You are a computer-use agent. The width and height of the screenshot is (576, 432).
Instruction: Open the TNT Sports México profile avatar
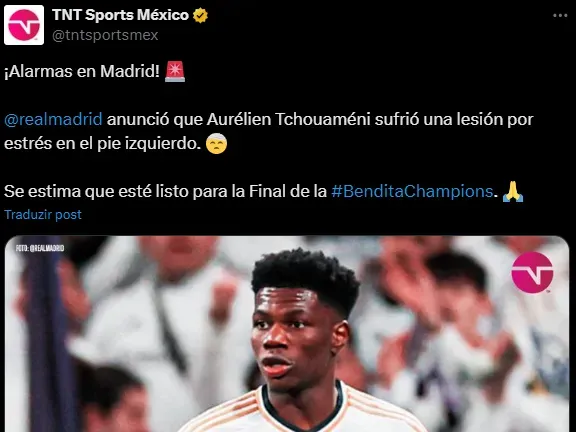coord(24,25)
